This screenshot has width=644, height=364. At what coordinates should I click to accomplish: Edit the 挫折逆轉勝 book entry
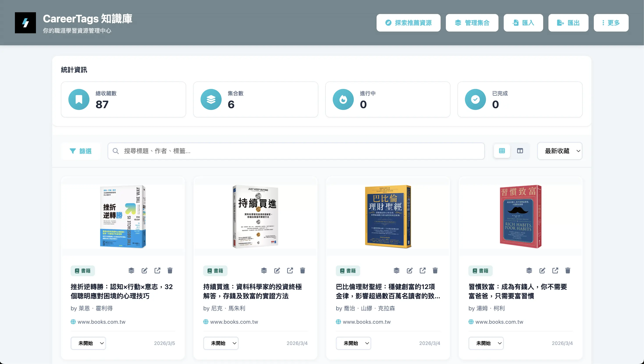pyautogui.click(x=144, y=270)
